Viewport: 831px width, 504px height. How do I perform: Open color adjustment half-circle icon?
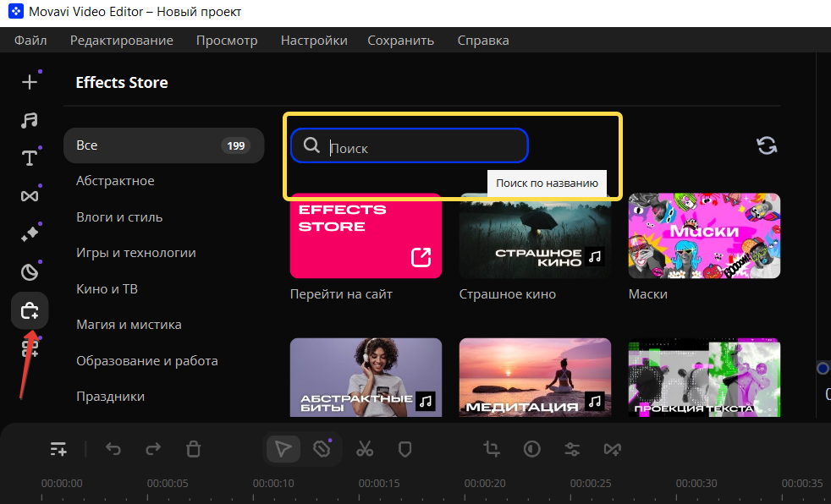532,449
